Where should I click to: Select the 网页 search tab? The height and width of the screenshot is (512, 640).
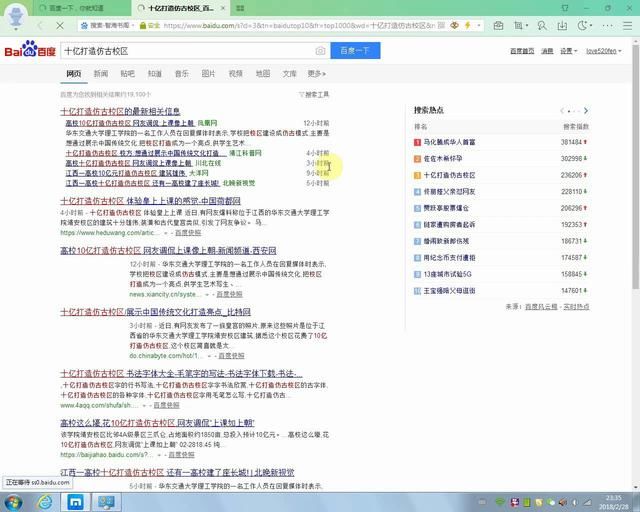74,73
